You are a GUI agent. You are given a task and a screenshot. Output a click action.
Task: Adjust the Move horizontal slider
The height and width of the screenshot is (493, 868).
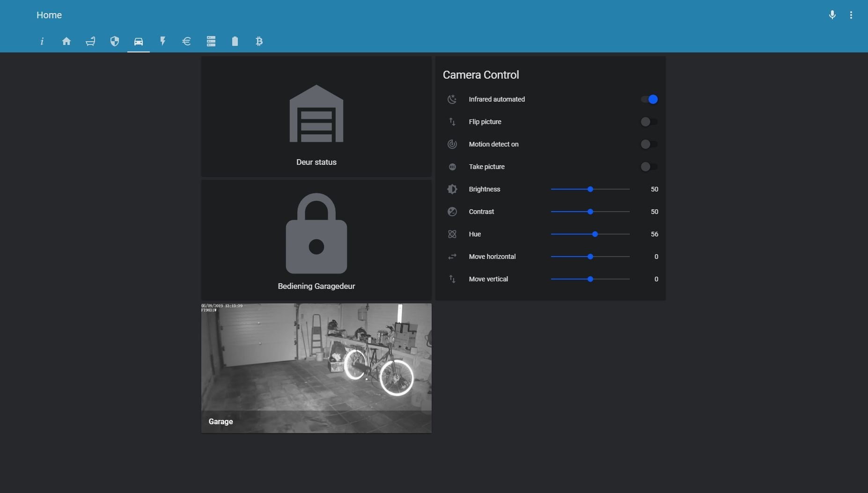(590, 257)
